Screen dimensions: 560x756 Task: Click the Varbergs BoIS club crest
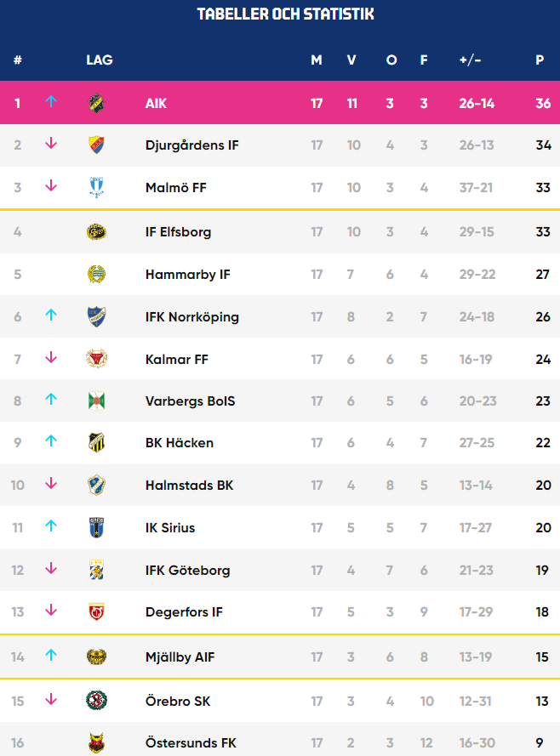(x=96, y=401)
